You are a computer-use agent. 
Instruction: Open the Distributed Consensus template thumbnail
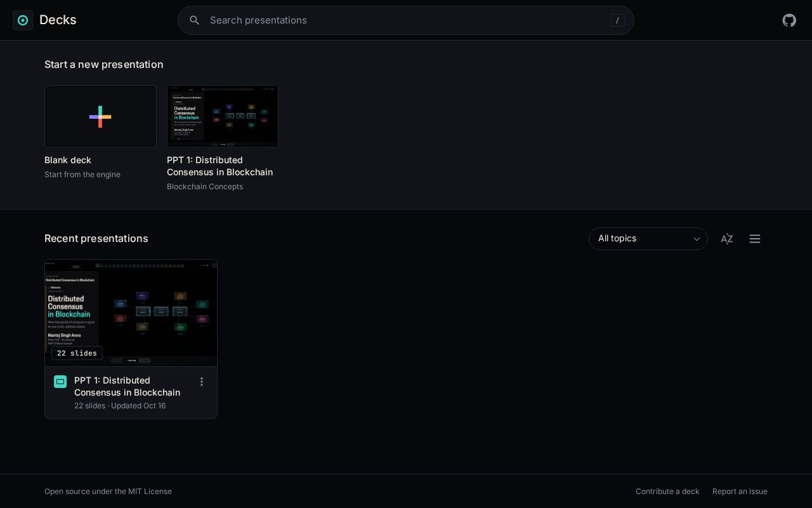(223, 117)
